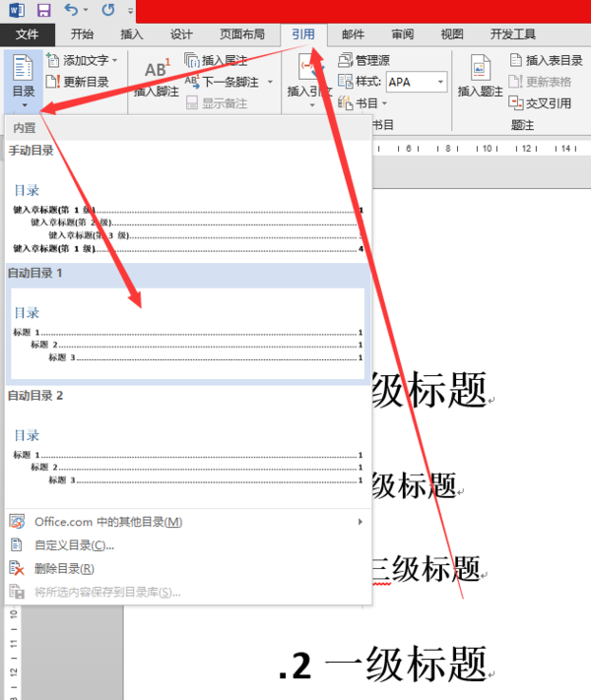Click the Redo icon in title bar
The height and width of the screenshot is (700, 591).
pos(107,10)
